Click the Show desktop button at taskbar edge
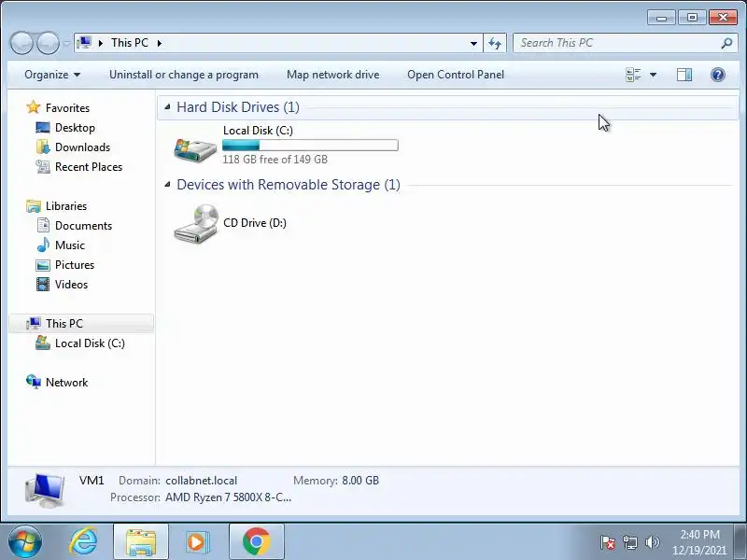 click(741, 542)
